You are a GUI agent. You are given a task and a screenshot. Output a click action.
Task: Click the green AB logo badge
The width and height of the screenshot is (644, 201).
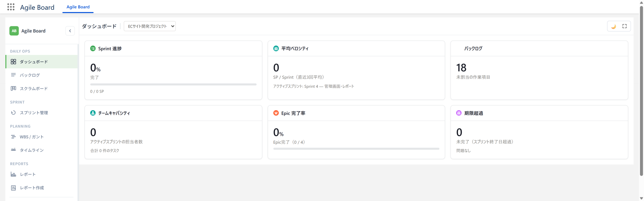[x=14, y=31]
